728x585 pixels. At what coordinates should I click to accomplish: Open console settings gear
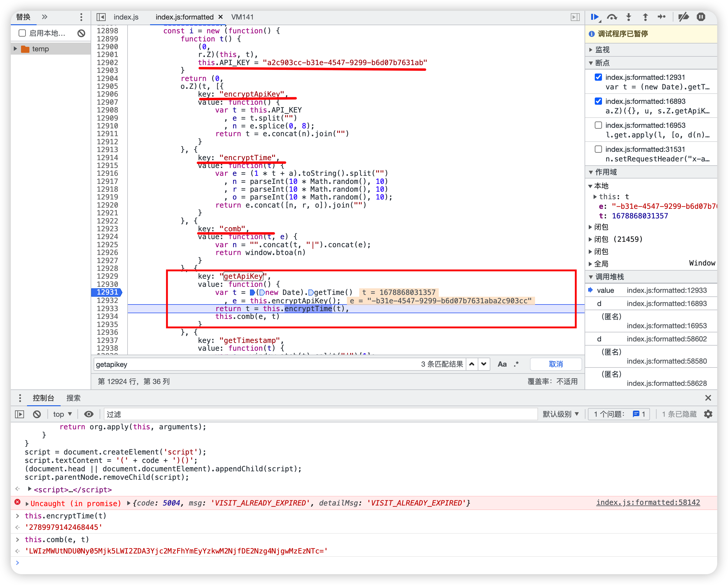pyautogui.click(x=708, y=414)
